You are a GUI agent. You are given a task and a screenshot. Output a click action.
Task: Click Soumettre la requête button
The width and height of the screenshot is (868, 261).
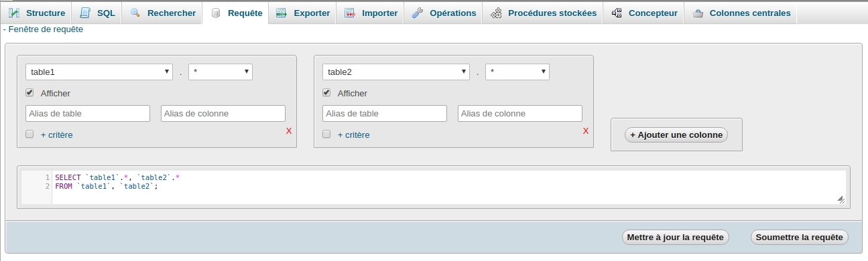coord(799,237)
